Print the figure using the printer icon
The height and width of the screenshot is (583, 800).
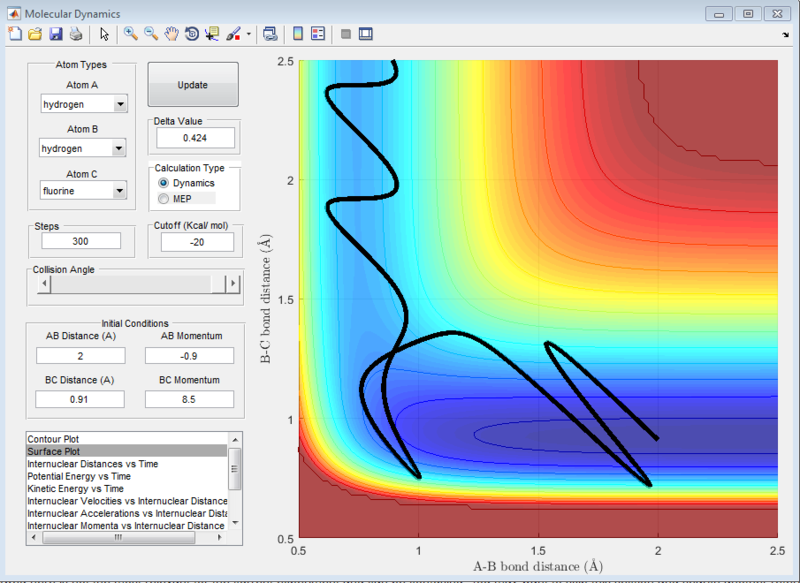click(75, 34)
